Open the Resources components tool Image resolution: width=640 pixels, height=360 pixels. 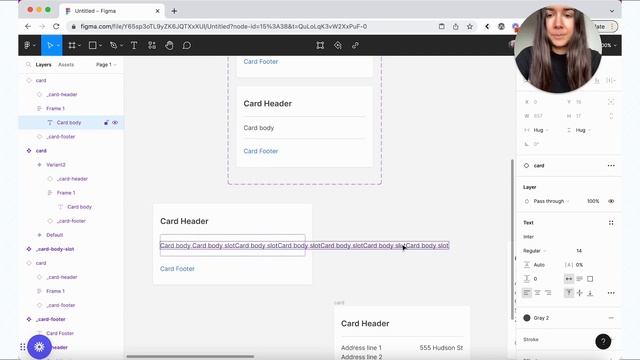pyautogui.click(x=152, y=45)
